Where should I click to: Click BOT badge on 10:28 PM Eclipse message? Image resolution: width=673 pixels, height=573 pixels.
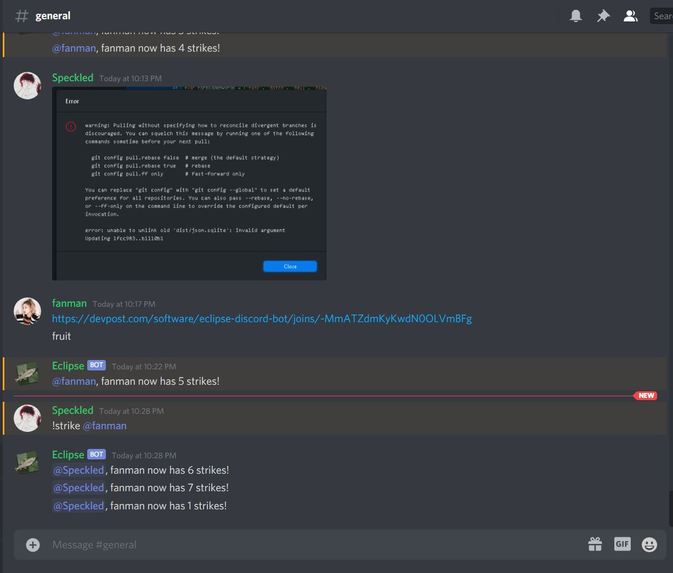97,454
